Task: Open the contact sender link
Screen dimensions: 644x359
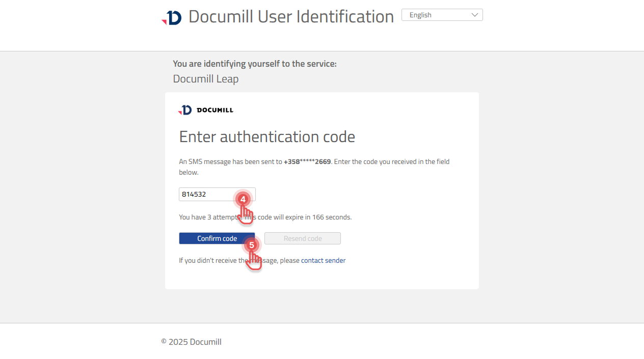Action: 323,260
